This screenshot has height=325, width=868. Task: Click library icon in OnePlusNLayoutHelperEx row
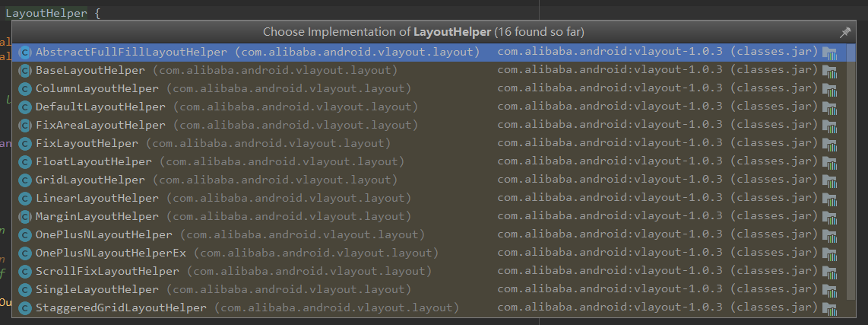(x=829, y=254)
